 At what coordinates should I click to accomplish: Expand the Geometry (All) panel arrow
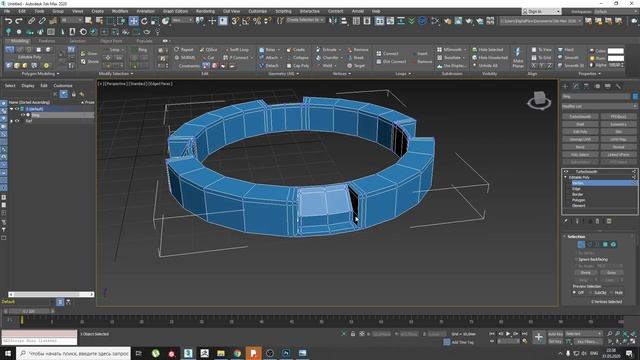[x=298, y=74]
